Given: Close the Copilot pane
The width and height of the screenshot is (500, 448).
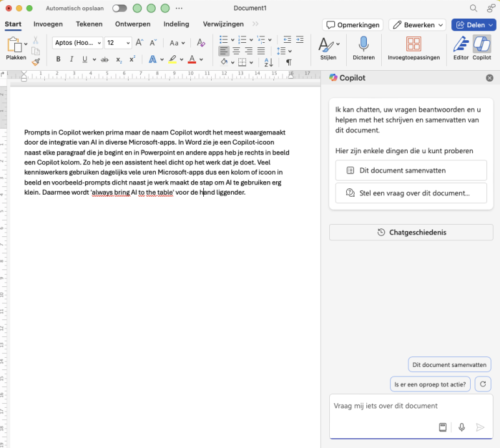Looking at the screenshot, I should [490, 78].
